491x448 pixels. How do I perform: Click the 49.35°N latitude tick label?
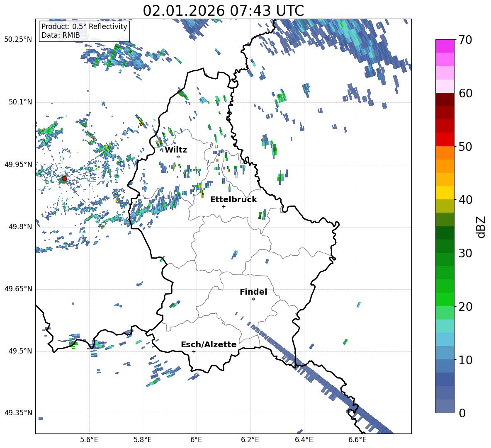point(18,413)
